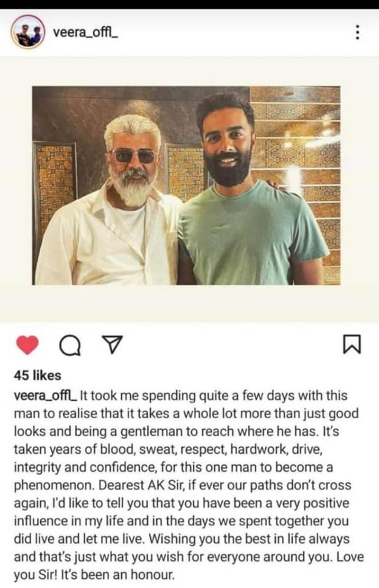The width and height of the screenshot is (379, 588).
Task: Click the beige border below the photo
Action: (x=189, y=303)
